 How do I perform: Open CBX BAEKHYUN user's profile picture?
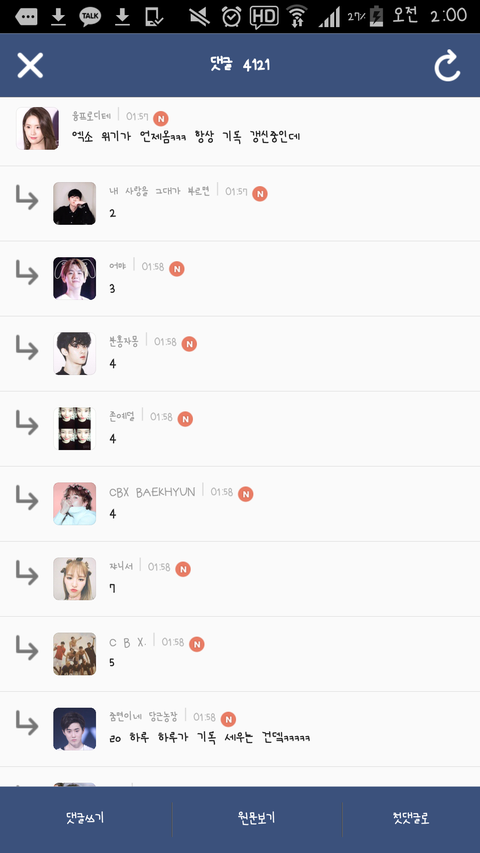point(75,504)
